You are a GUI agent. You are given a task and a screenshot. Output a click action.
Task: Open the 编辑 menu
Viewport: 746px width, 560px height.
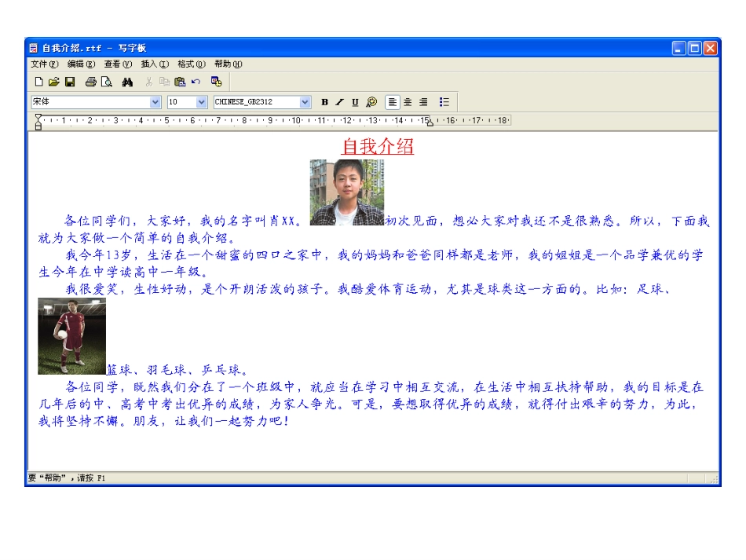click(82, 64)
